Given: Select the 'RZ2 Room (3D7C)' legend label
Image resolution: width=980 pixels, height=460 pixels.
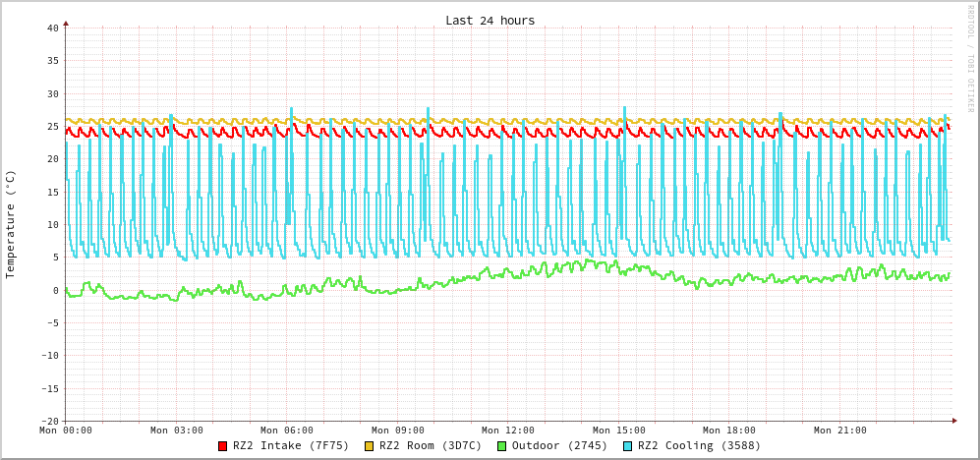Looking at the screenshot, I should point(431,446).
